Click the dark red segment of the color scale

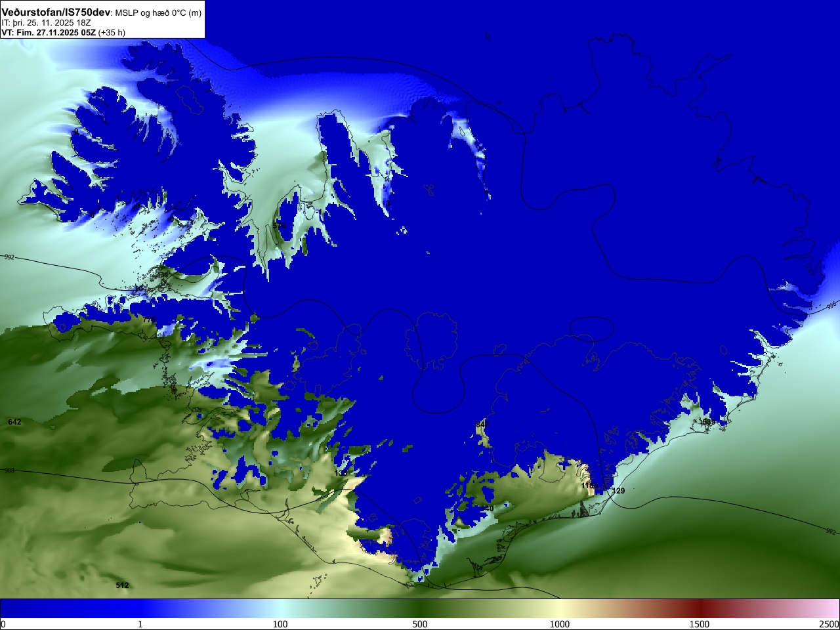tap(700, 608)
